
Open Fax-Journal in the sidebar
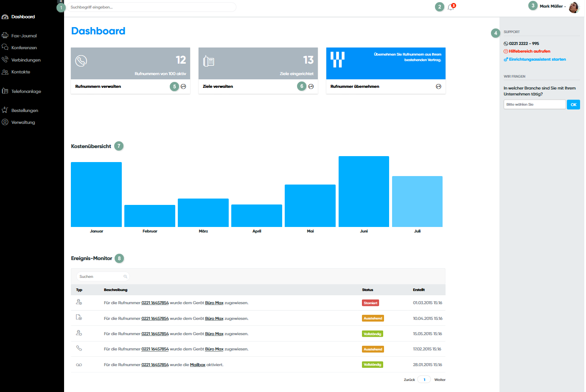(24, 36)
